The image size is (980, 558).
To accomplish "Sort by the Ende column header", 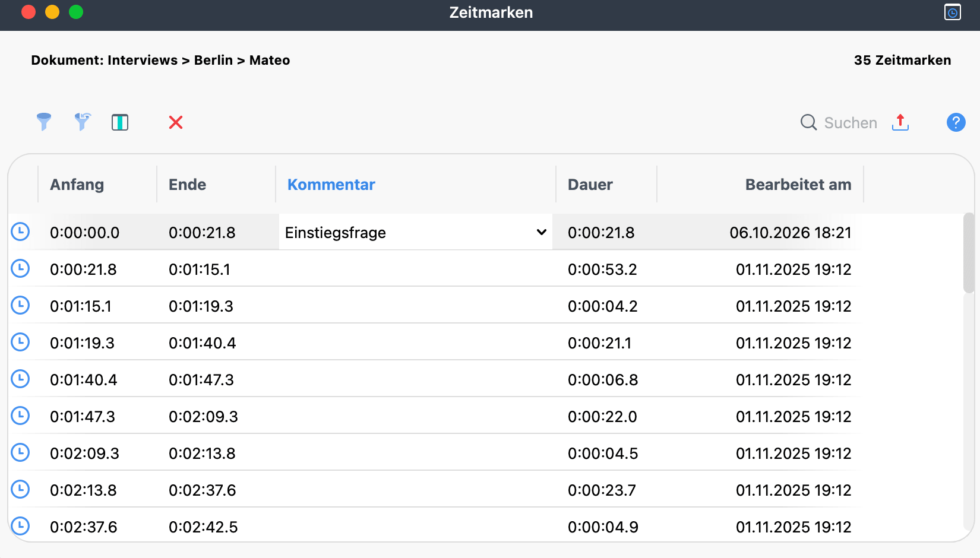I will pos(187,185).
